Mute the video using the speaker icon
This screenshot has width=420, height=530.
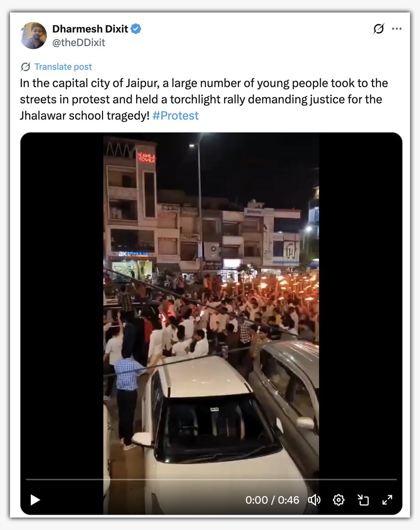314,500
